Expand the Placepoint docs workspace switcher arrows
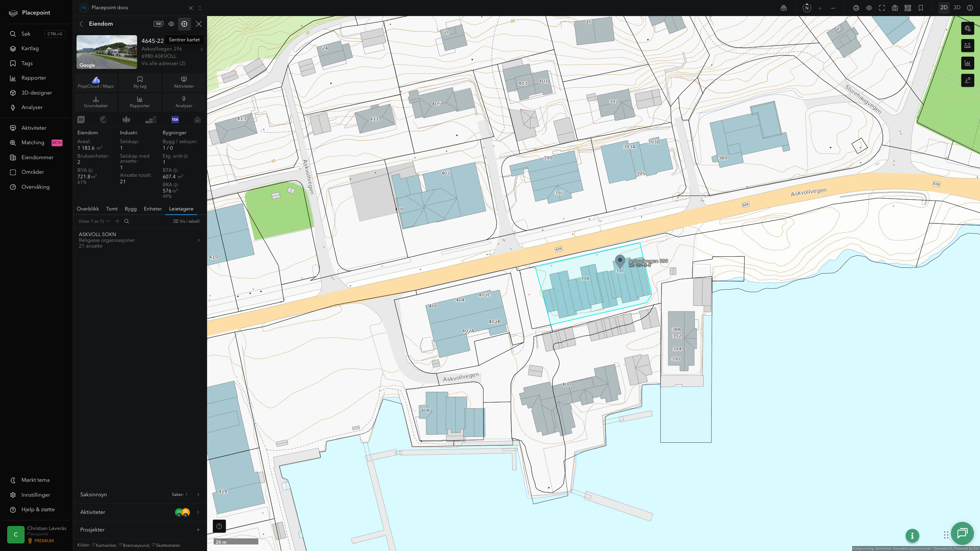 pyautogui.click(x=200, y=8)
